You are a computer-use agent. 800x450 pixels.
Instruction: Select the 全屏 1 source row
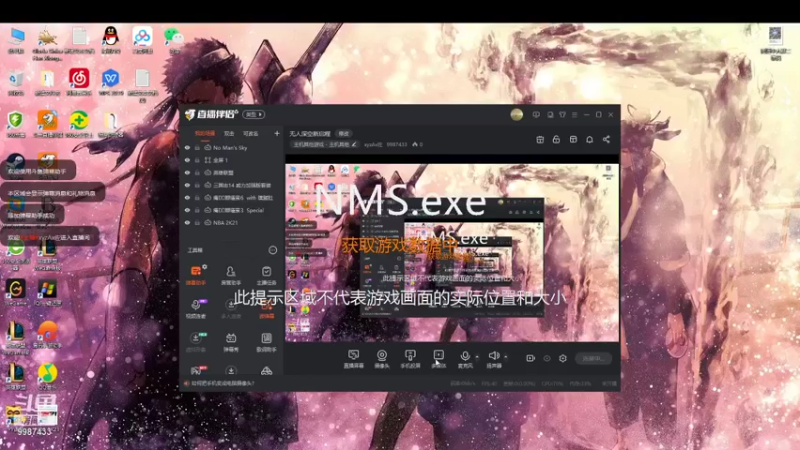[x=232, y=160]
